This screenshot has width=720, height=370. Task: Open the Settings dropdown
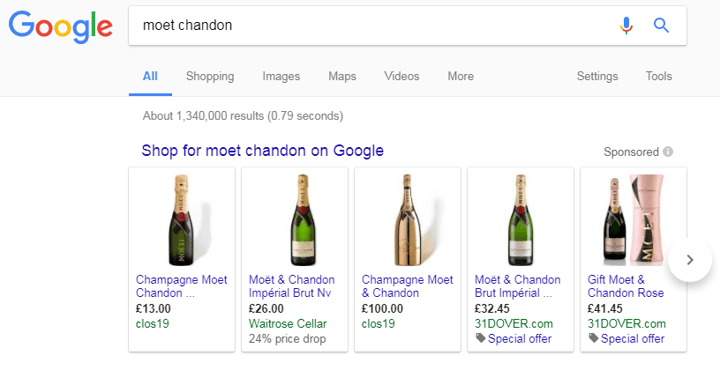[597, 76]
